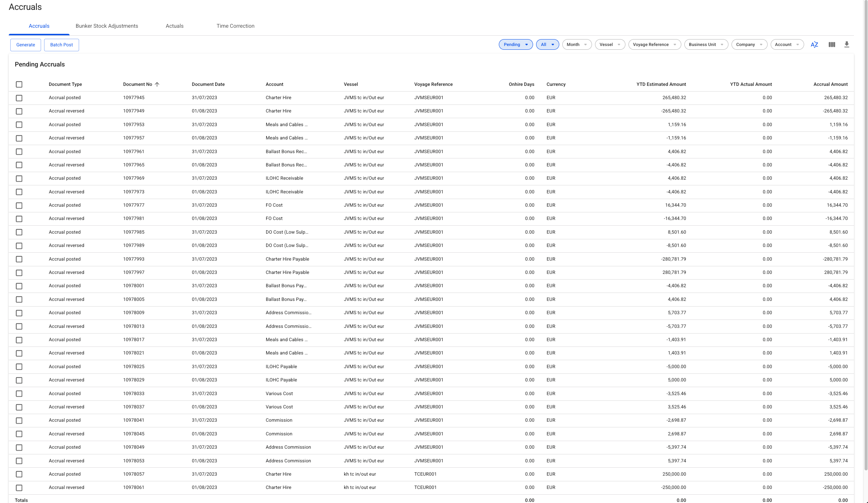Open the Pending status filter dropdown
The width and height of the screenshot is (868, 503).
pyautogui.click(x=516, y=44)
